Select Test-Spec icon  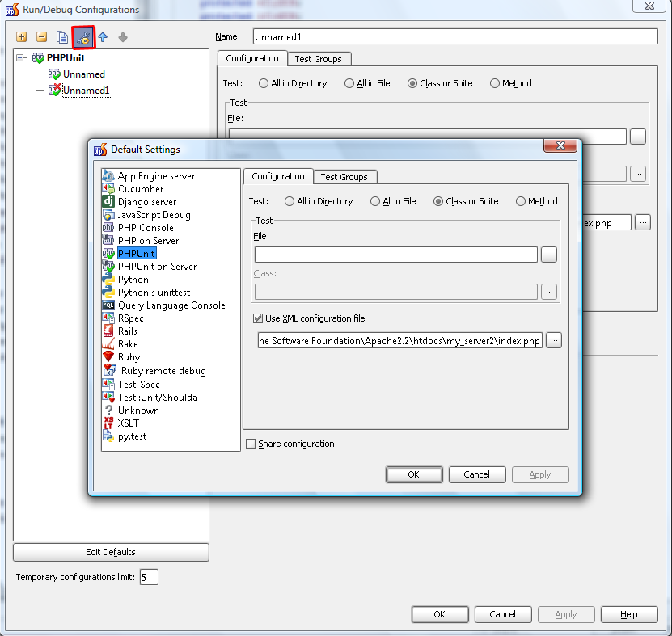108,384
